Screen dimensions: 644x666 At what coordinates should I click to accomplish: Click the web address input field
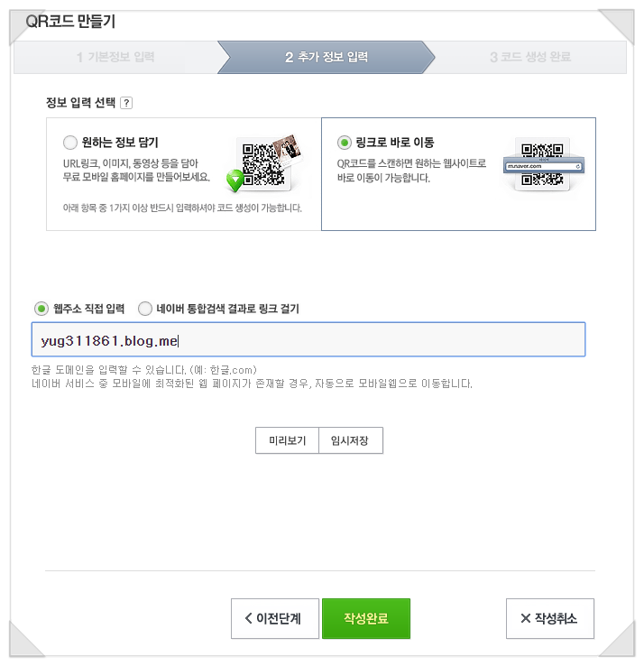click(x=308, y=339)
